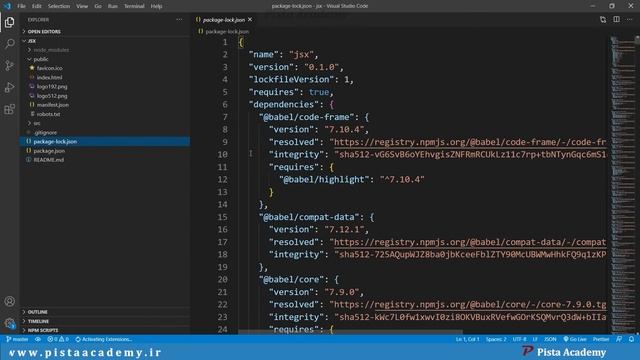Viewport: 640px width, 360px height.
Task: Collapse the public folder
Action: 41,59
